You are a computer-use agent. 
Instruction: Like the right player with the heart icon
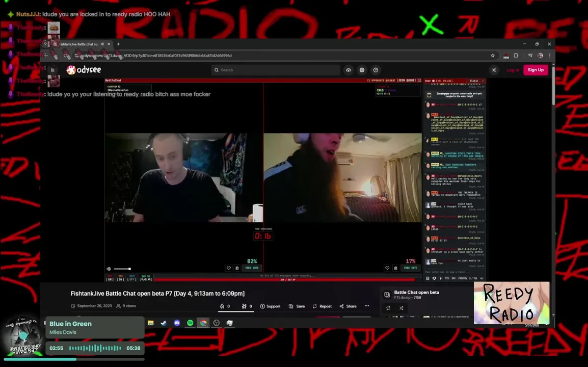[387, 268]
